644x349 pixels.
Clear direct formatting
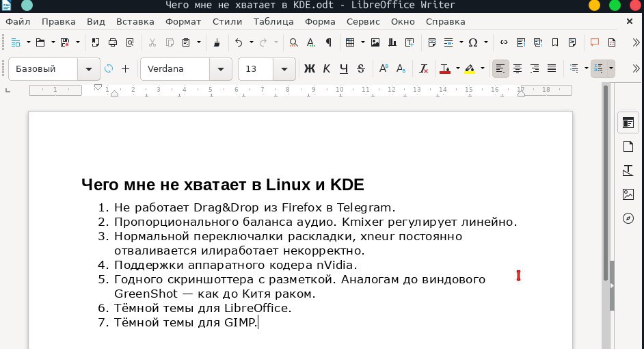point(423,68)
